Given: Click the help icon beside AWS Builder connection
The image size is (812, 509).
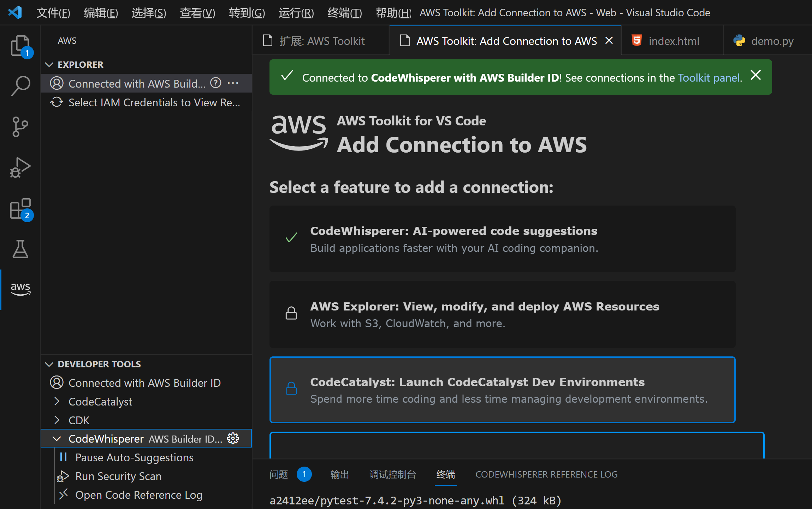Looking at the screenshot, I should pyautogui.click(x=215, y=83).
